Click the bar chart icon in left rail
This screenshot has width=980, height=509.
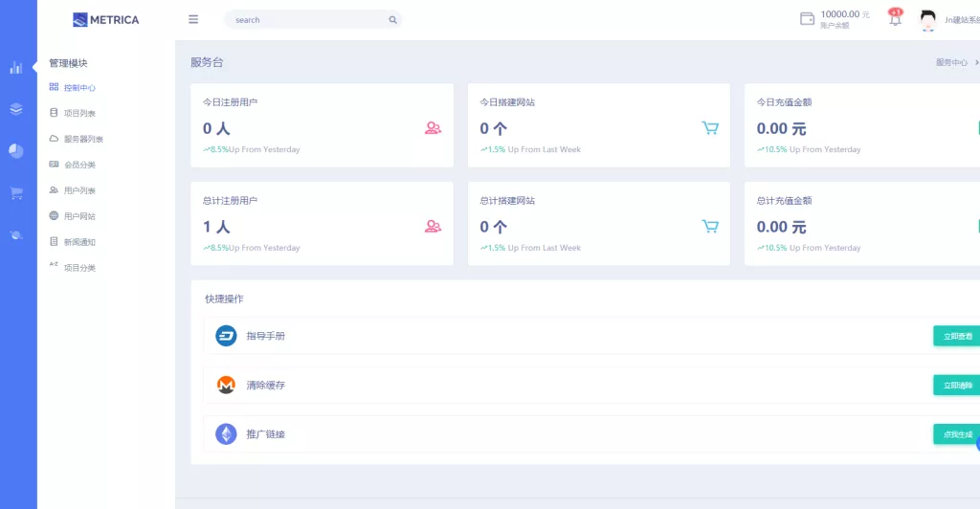click(x=16, y=68)
